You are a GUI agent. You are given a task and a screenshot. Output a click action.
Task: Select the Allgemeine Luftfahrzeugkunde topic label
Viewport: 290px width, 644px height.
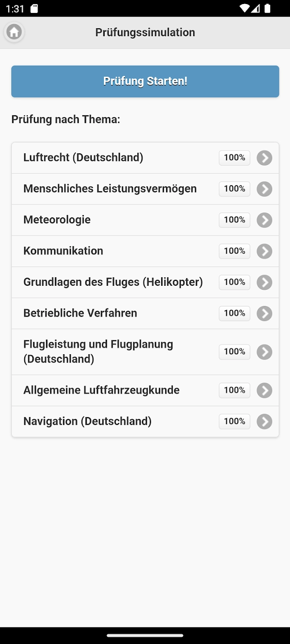point(101,390)
